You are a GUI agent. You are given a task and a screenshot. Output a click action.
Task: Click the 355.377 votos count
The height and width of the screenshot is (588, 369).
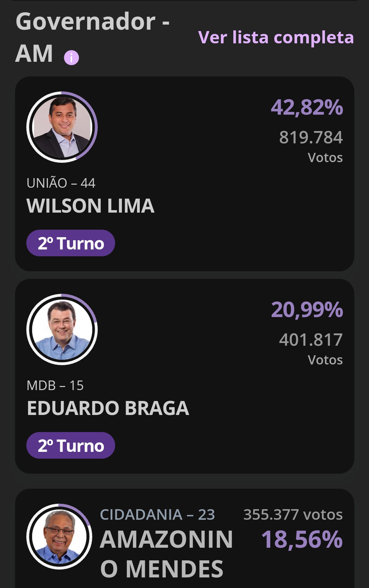(x=293, y=515)
